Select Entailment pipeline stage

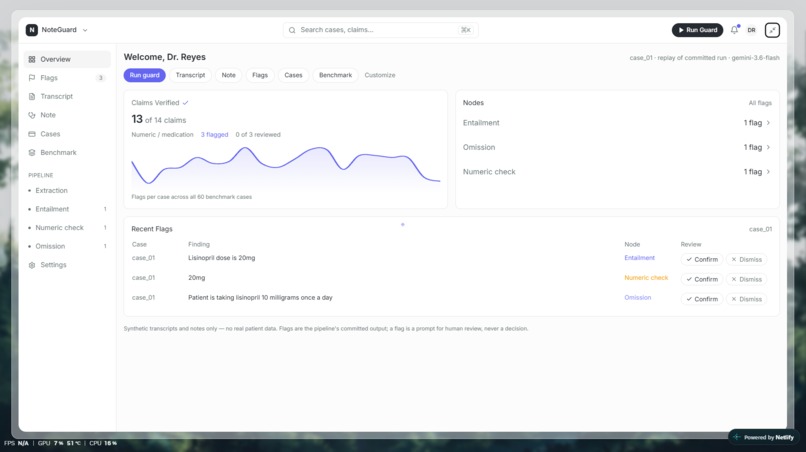[67, 209]
